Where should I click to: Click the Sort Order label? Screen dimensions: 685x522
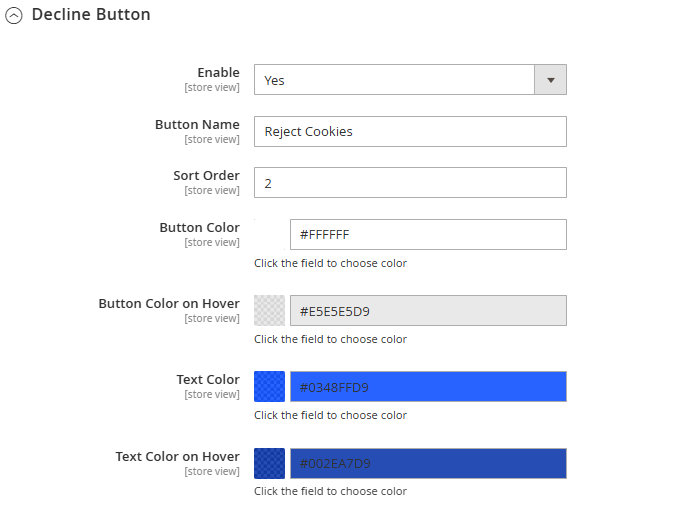pos(206,176)
